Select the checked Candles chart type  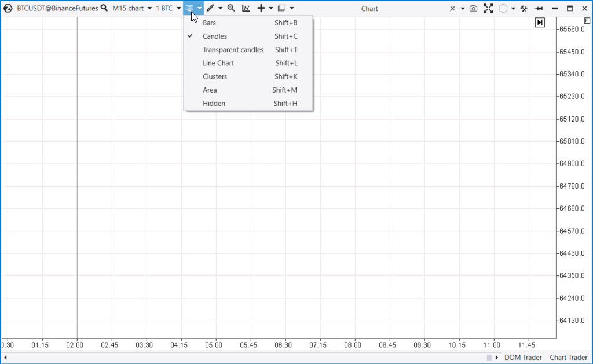215,36
